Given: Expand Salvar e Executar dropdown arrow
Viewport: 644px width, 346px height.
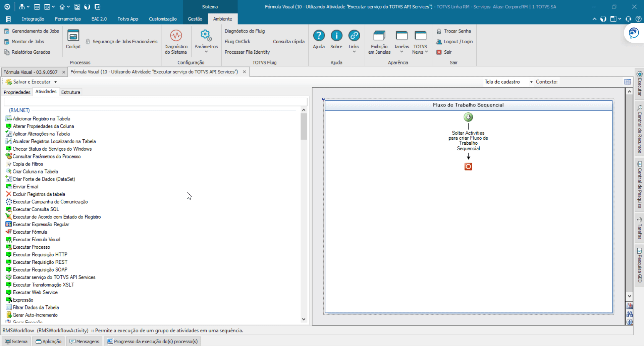Looking at the screenshot, I should [x=56, y=82].
